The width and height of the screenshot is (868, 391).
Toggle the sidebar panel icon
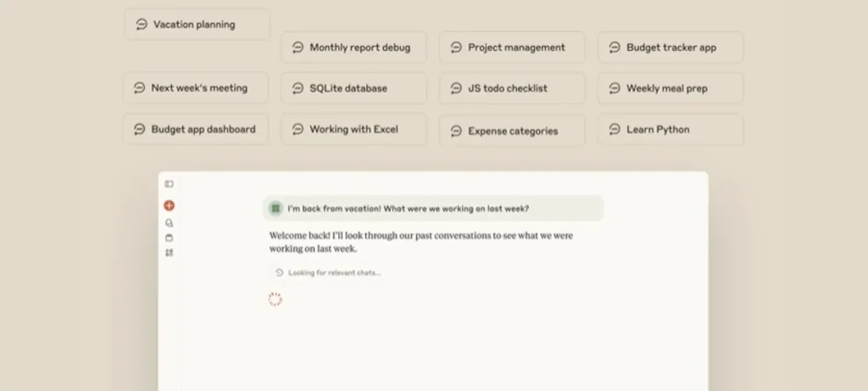(x=169, y=184)
